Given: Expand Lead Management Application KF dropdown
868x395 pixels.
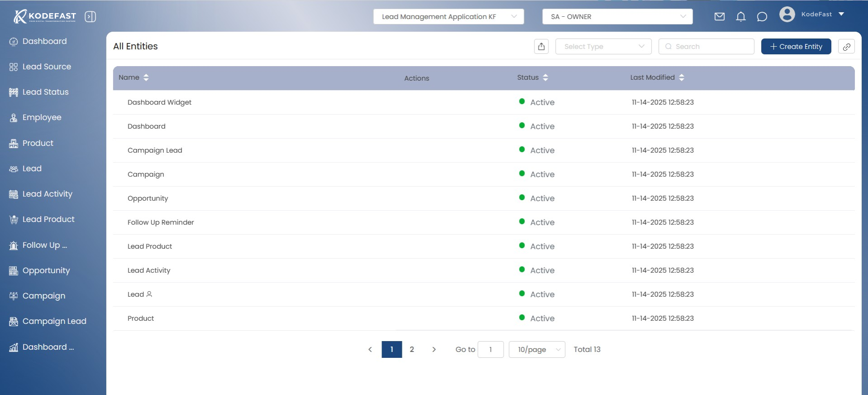Looking at the screenshot, I should click(x=448, y=17).
